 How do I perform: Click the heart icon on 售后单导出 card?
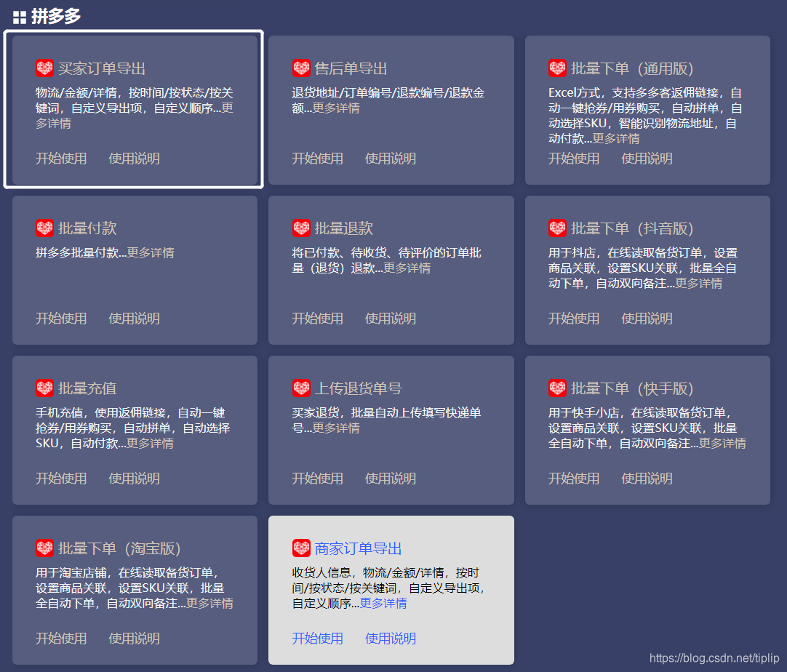point(301,68)
